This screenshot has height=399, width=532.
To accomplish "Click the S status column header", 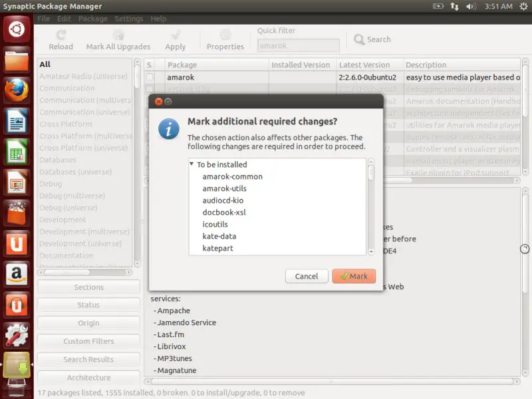I will click(149, 65).
